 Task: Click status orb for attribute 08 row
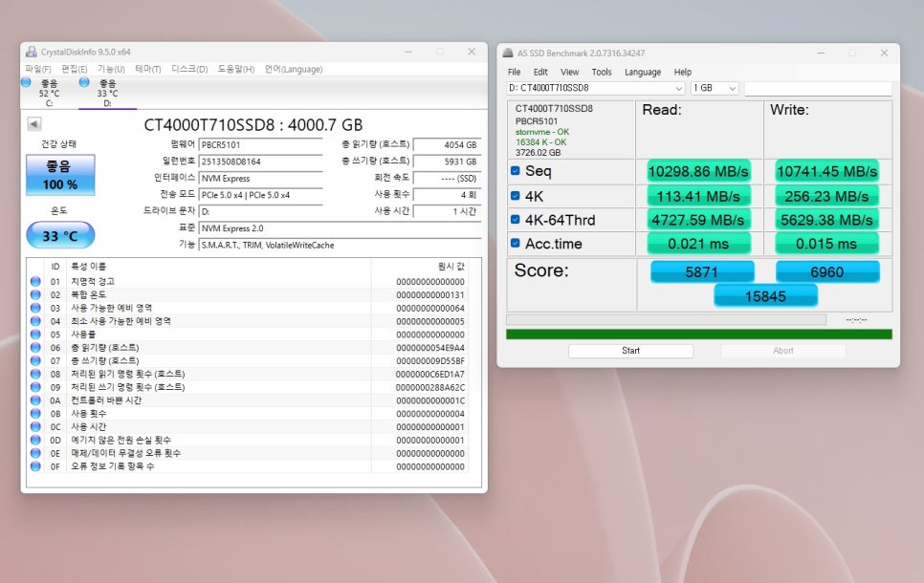(x=35, y=374)
